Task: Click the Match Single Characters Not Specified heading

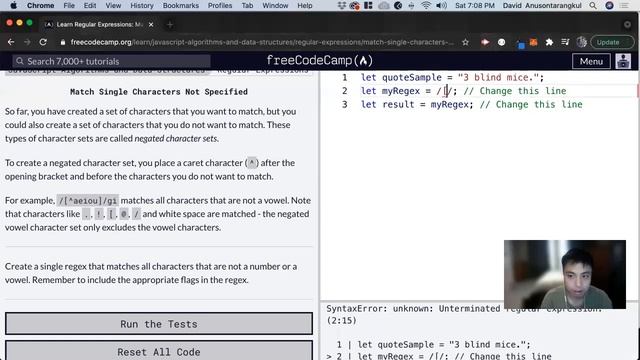Action: (x=159, y=92)
